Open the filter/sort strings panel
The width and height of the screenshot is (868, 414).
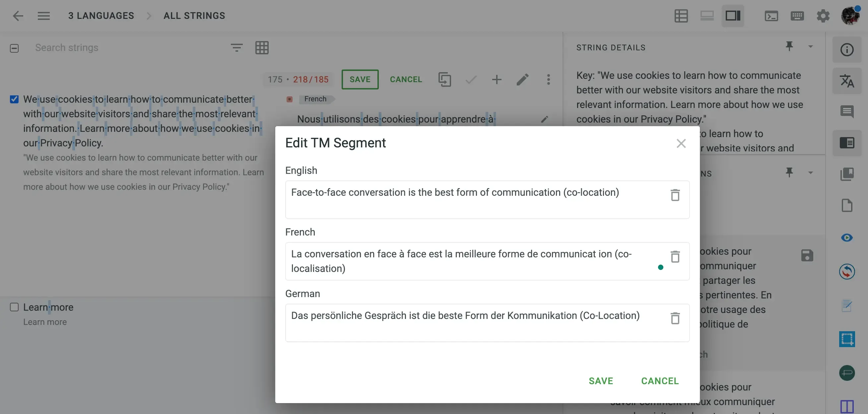237,47
